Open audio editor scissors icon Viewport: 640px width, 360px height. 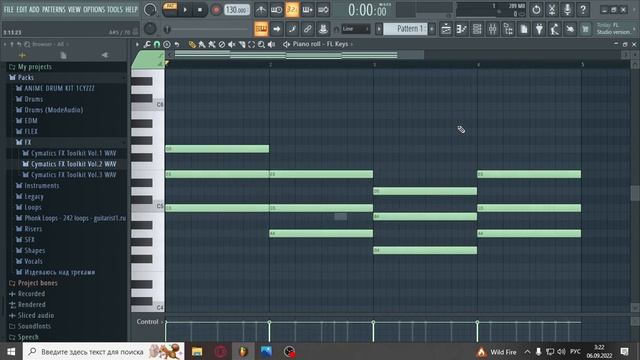coord(552,9)
